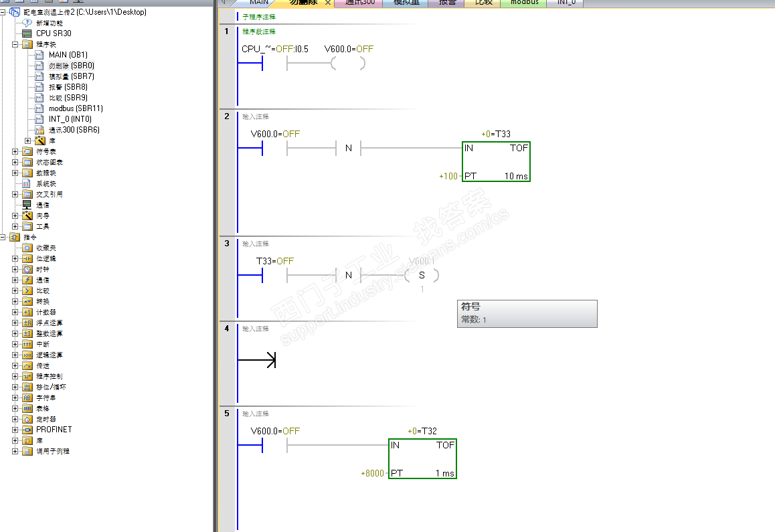Open the locked 通讯300 (SBR6) block icon
The height and width of the screenshot is (532, 775).
point(39,130)
